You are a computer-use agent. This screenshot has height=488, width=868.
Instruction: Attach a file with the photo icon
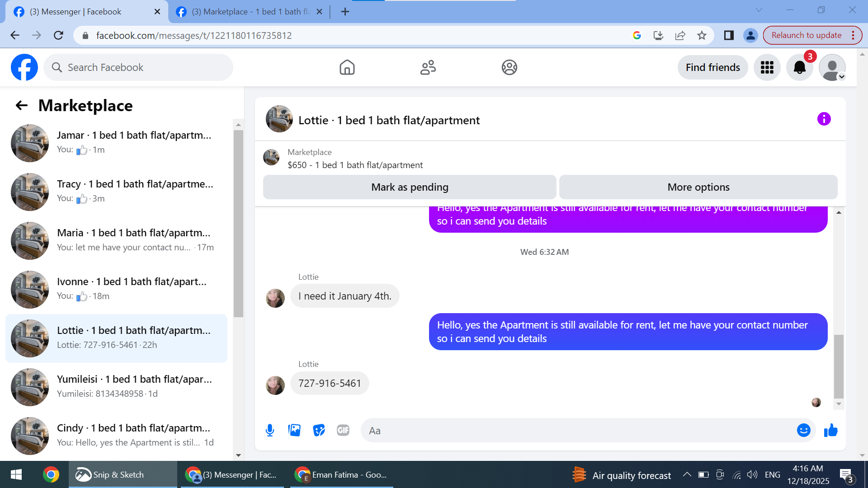click(294, 430)
